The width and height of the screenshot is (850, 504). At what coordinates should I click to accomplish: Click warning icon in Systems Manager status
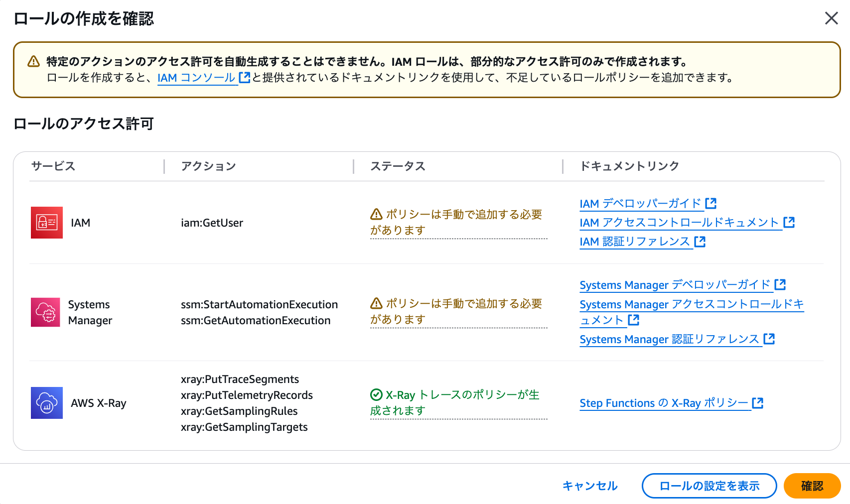[x=377, y=303]
